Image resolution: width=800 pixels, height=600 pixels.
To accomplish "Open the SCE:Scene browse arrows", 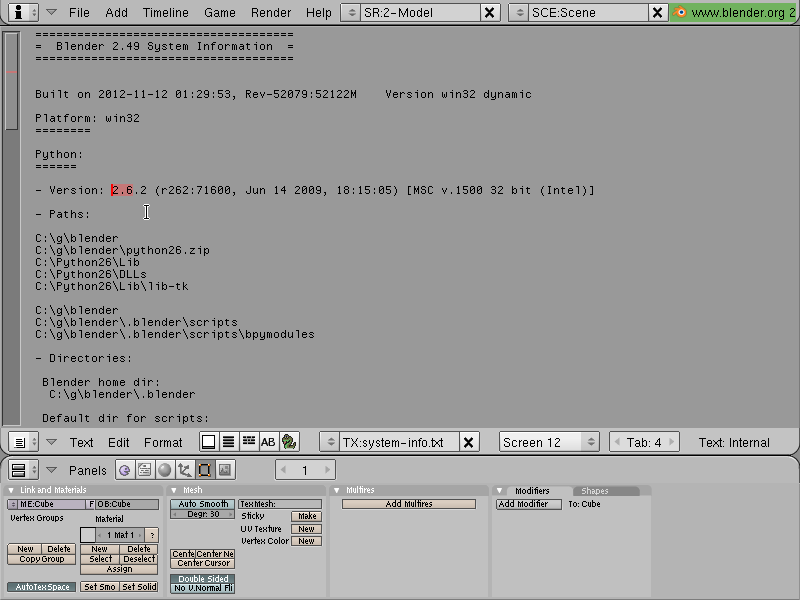I will [x=519, y=12].
